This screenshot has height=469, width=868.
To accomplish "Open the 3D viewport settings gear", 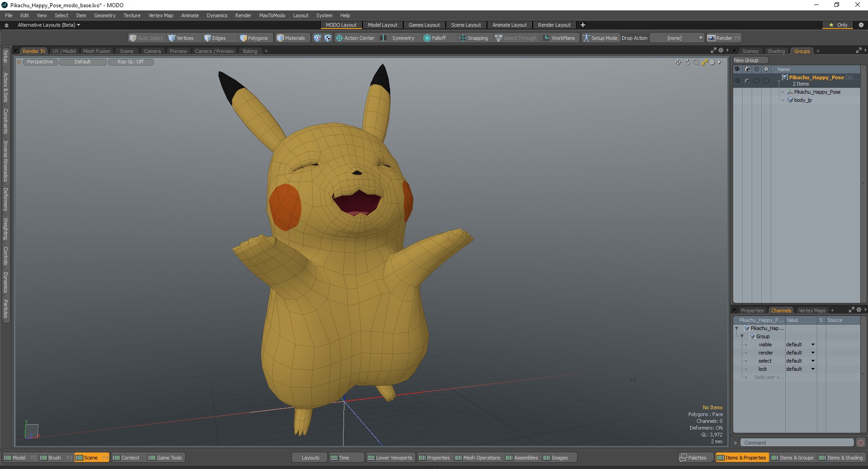I will [712, 62].
